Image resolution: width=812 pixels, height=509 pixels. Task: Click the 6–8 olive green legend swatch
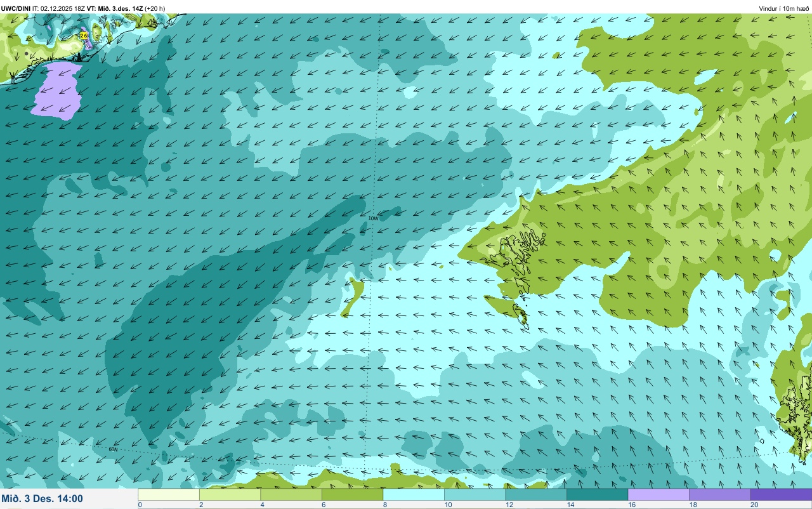coord(352,494)
